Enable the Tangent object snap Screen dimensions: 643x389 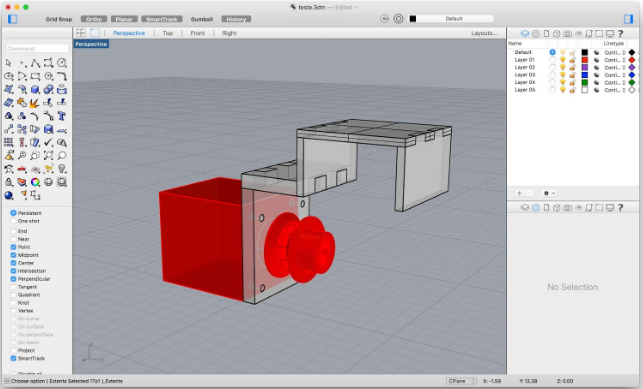tap(13, 287)
